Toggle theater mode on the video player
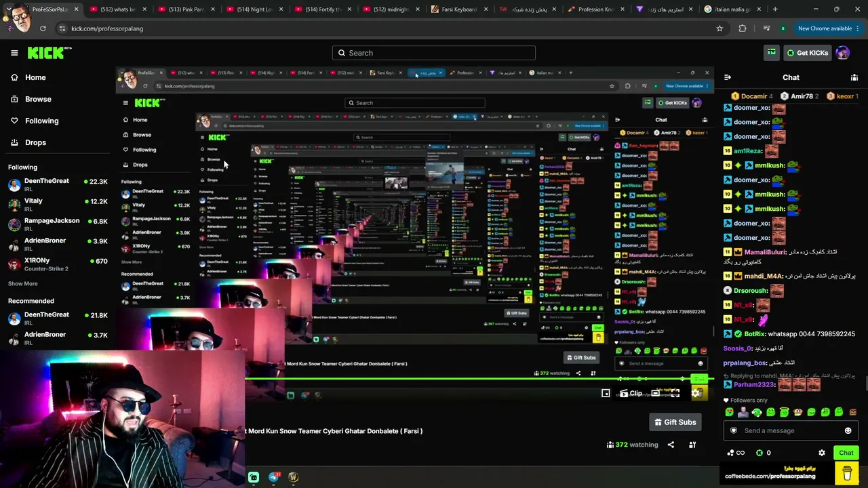Viewport: 868px width, 488px height. [x=655, y=393]
